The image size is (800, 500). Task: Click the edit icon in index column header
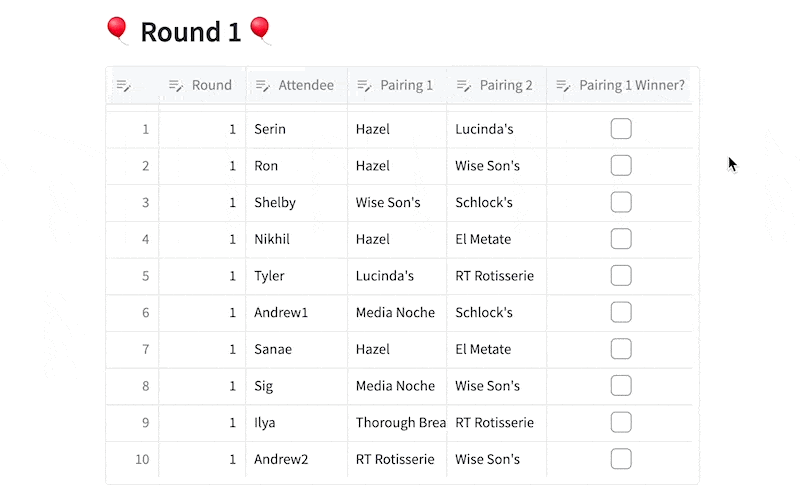click(x=123, y=86)
